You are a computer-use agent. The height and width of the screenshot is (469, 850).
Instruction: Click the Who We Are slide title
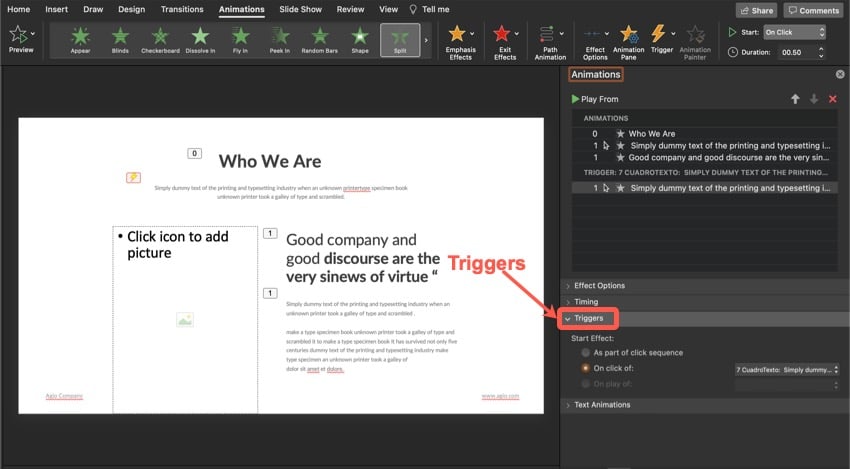(x=270, y=161)
